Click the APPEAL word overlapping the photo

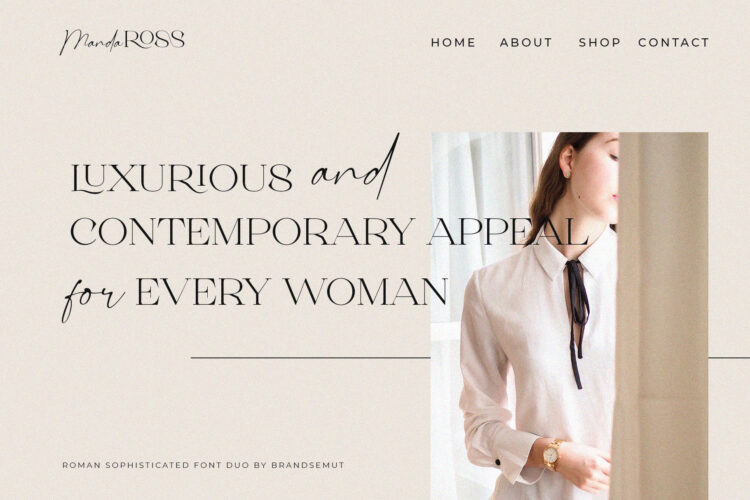[x=507, y=232]
